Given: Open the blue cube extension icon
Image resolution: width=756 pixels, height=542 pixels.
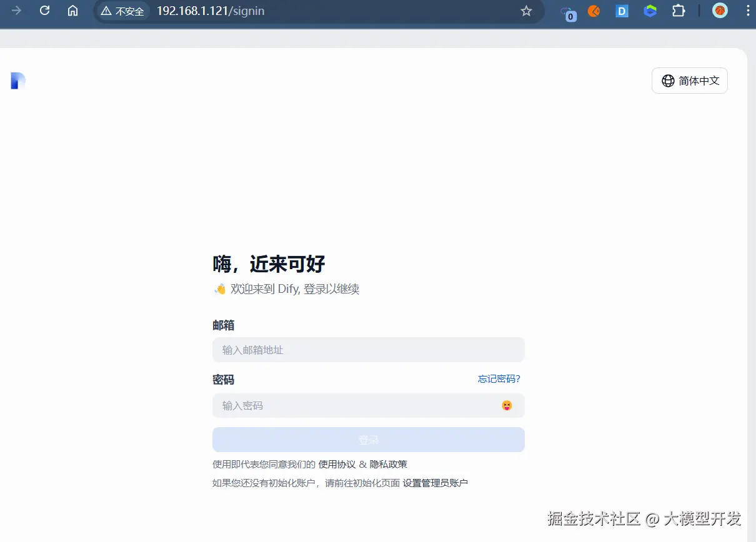Looking at the screenshot, I should 650,11.
